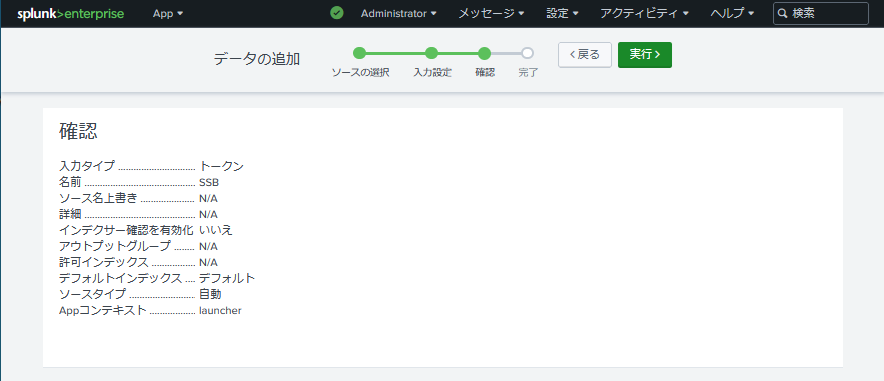Open the App dropdown menu
The height and width of the screenshot is (381, 884).
coord(168,14)
